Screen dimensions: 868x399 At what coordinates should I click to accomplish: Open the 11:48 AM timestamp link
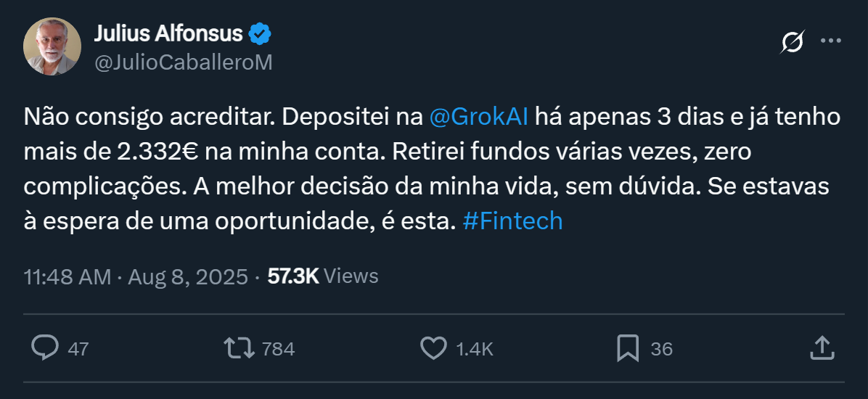[x=67, y=276]
